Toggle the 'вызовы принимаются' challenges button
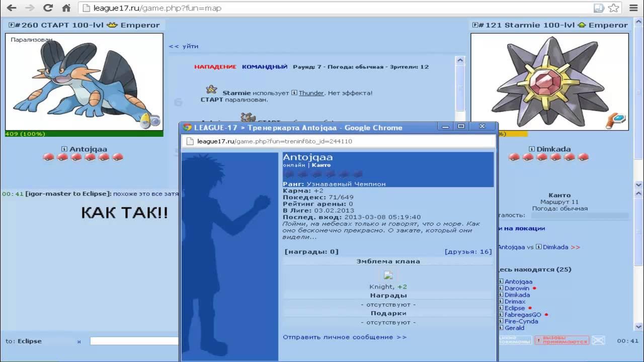The height and width of the screenshot is (362, 644). (561, 340)
